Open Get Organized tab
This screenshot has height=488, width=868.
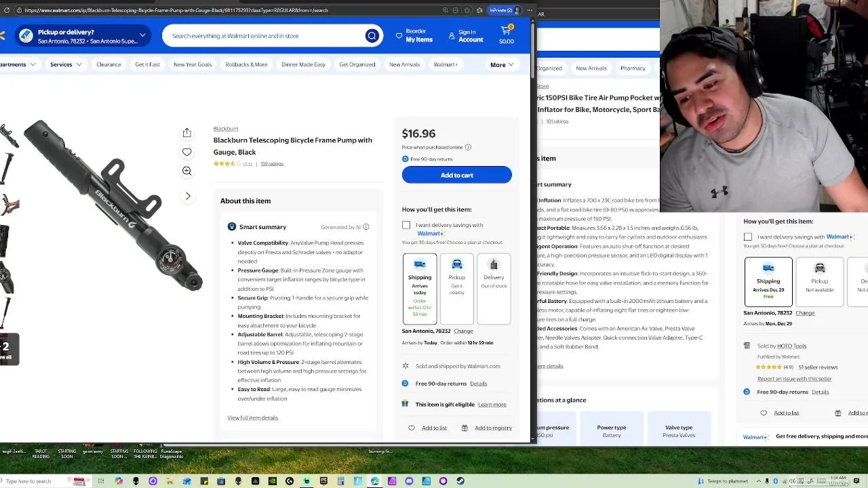click(x=357, y=64)
